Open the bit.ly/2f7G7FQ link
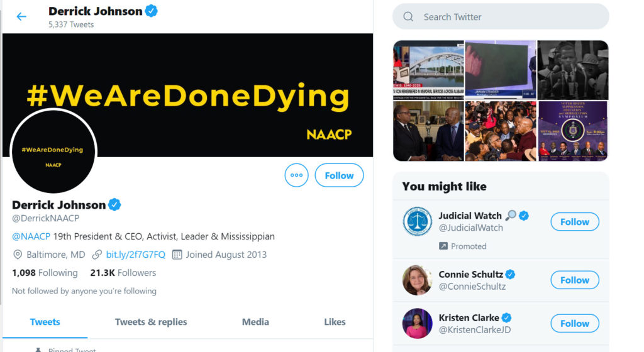 pos(136,255)
